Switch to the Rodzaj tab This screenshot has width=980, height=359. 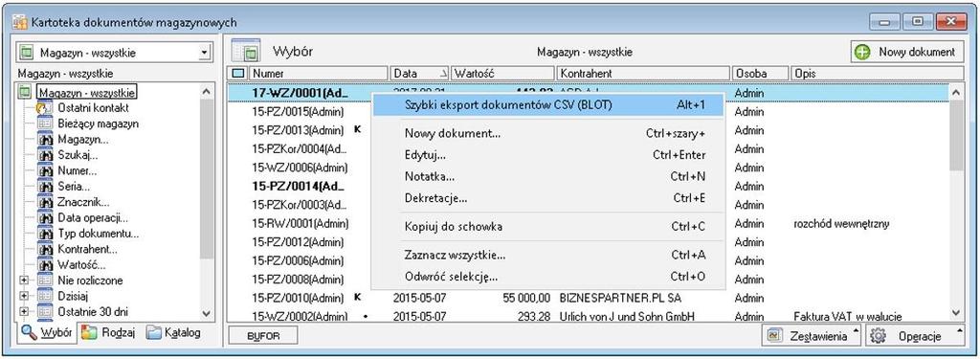click(109, 333)
